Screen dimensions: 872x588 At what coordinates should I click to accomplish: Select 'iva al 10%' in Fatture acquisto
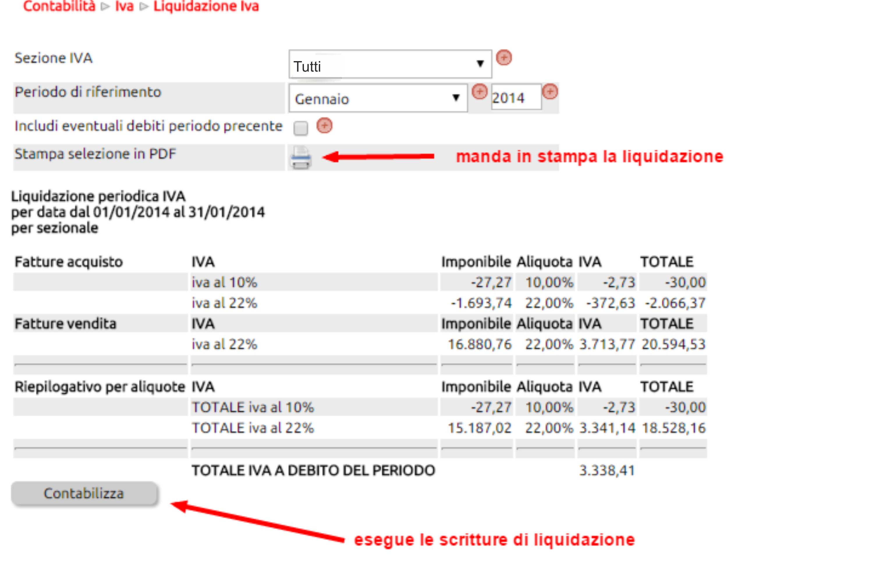point(224,282)
